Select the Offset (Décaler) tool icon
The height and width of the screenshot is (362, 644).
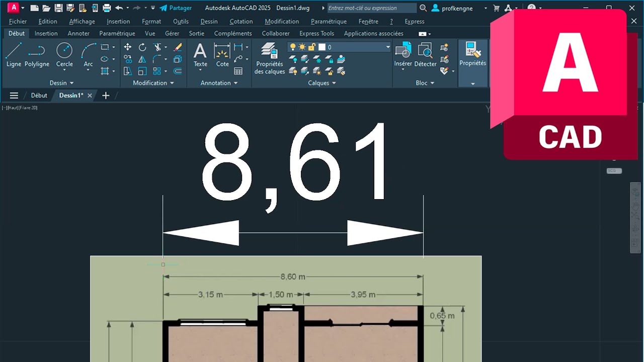pos(178,71)
